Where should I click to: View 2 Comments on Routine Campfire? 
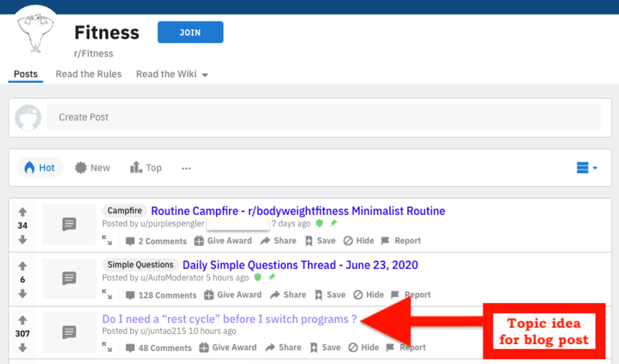pyautogui.click(x=156, y=241)
